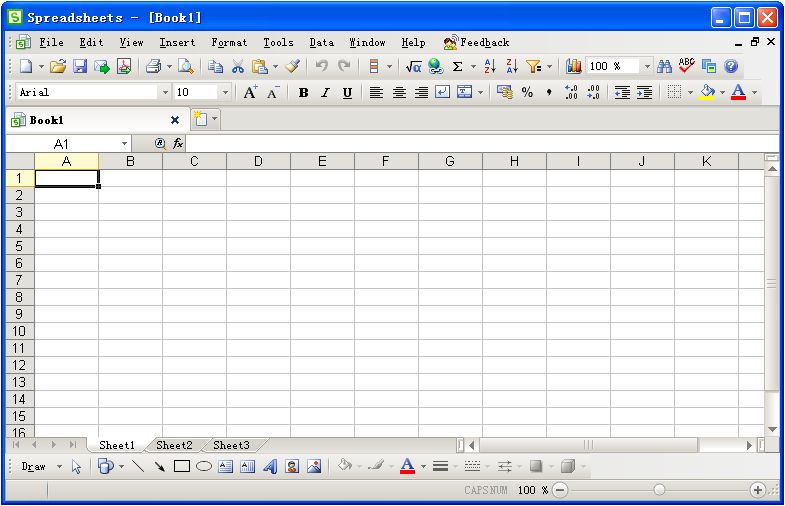Toggle bold formatting
Image resolution: width=785 pixels, height=506 pixels.
(303, 93)
